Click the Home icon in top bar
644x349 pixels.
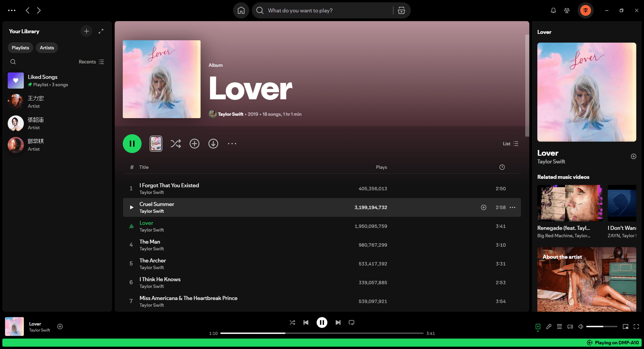click(x=241, y=10)
